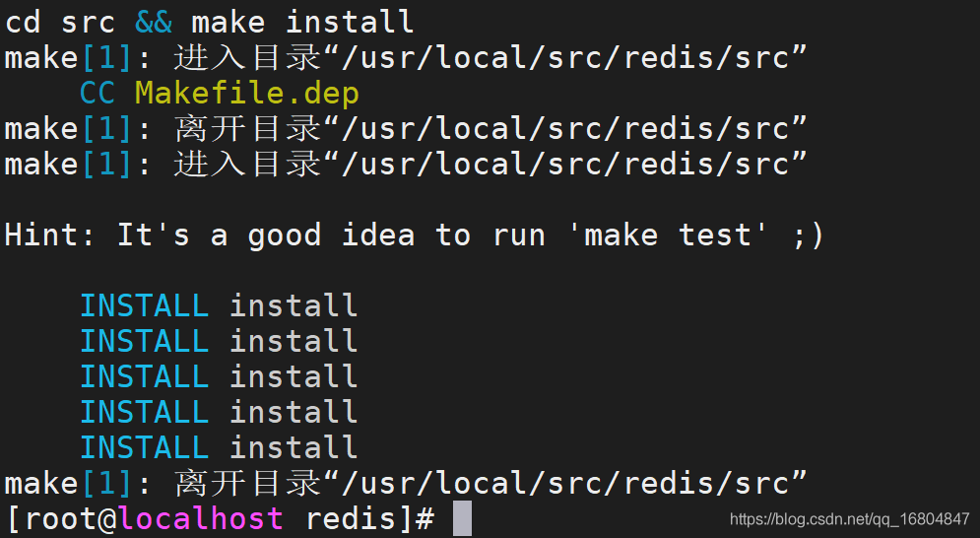This screenshot has width=980, height=538.
Task: Click the yellow Makefile.dep text
Action: (247, 94)
